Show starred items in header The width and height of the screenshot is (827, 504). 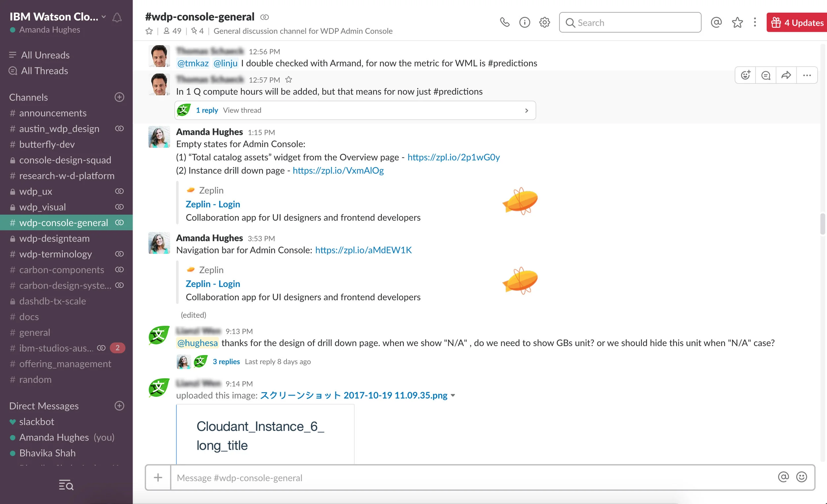pos(737,22)
